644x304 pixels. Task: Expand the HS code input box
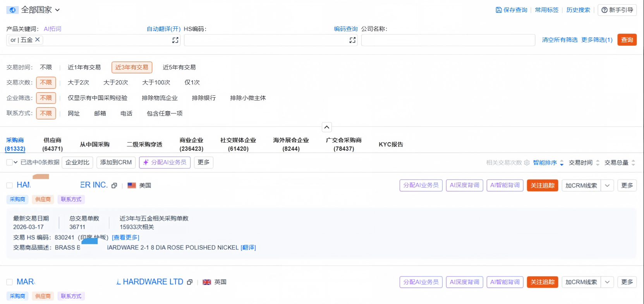(352, 40)
